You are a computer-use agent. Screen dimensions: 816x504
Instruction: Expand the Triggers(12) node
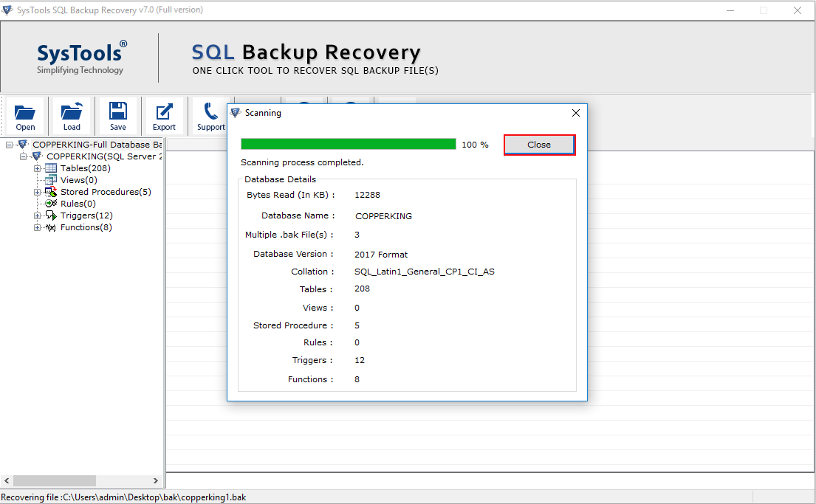(37, 216)
